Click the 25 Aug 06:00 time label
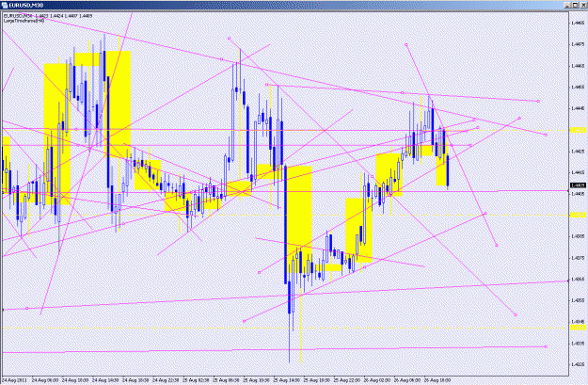Image resolution: width=588 pixels, height=385 pixels. click(x=226, y=380)
